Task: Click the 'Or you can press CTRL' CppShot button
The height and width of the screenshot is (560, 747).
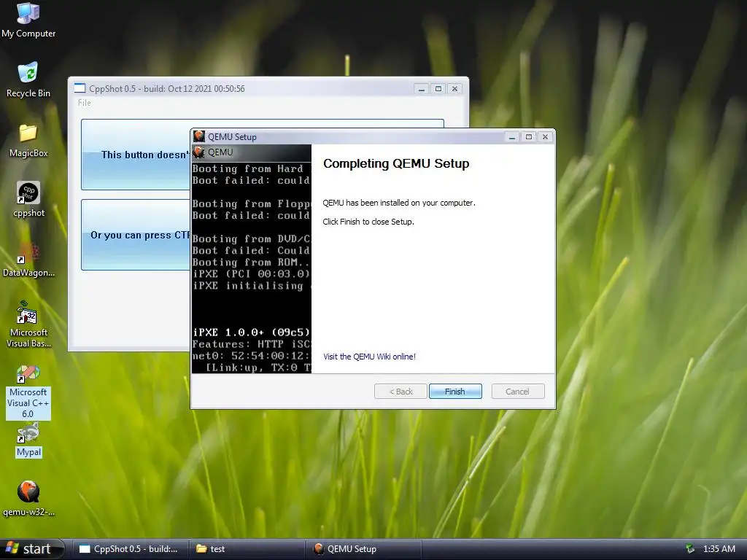Action: [x=136, y=235]
